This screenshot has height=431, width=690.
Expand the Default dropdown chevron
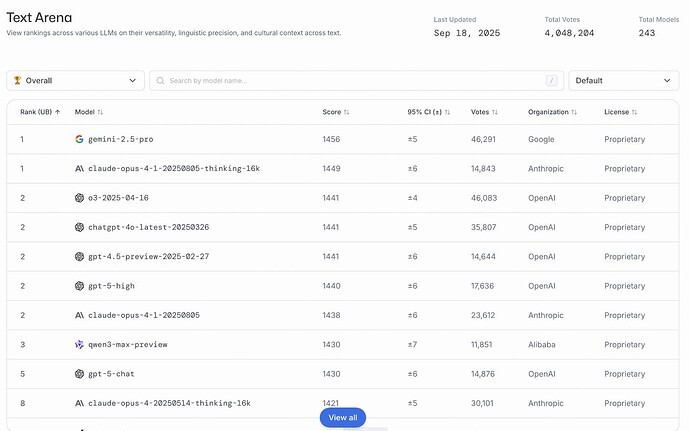click(667, 81)
